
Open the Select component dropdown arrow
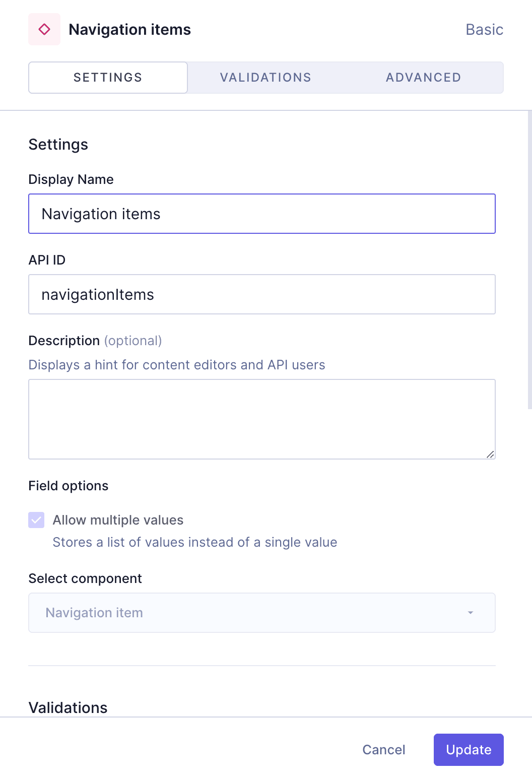470,613
